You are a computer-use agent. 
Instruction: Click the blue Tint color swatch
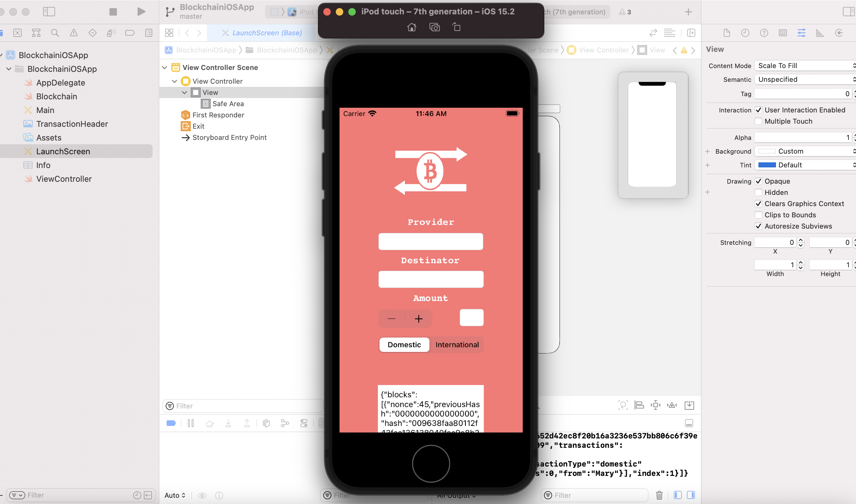pyautogui.click(x=767, y=165)
